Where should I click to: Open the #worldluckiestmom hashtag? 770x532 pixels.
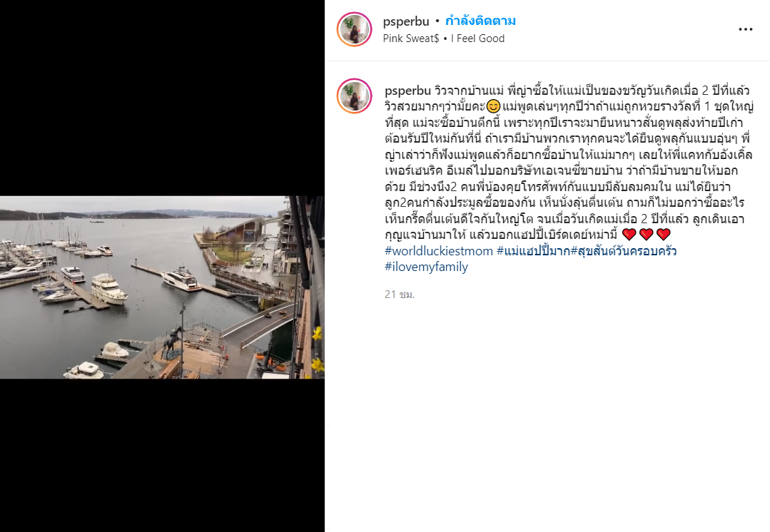click(439, 251)
